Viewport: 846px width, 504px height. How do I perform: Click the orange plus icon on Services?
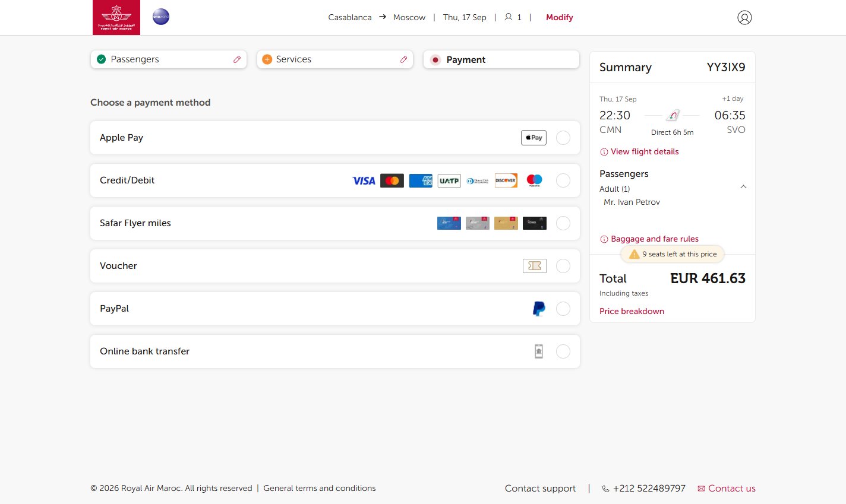pos(267,59)
